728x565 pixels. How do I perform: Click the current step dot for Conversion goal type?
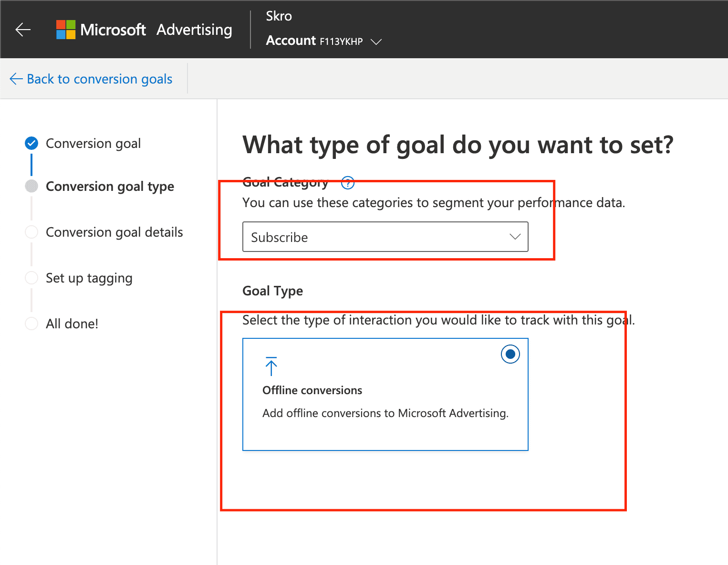[31, 186]
